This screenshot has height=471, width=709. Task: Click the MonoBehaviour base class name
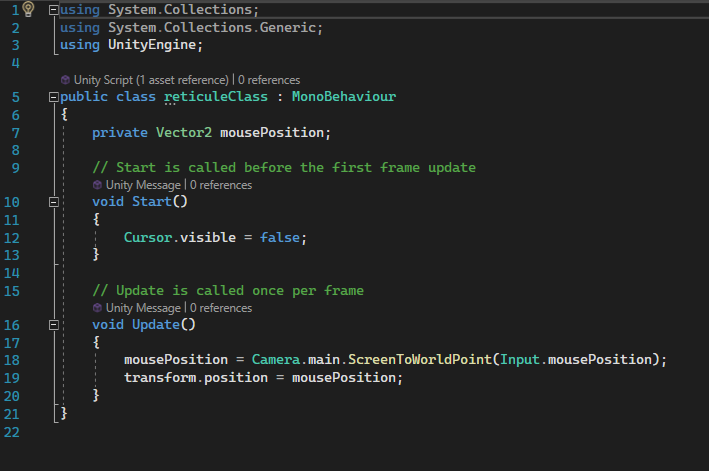[343, 97]
